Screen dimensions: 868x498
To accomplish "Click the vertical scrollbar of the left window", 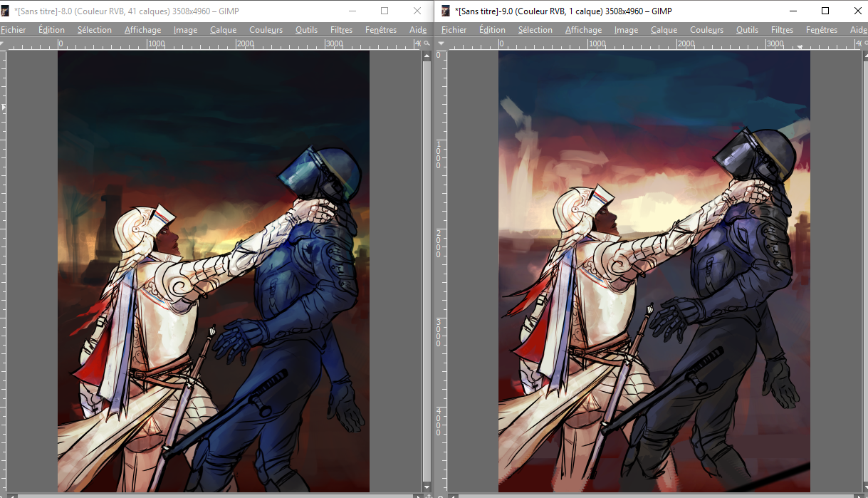I will [427, 271].
